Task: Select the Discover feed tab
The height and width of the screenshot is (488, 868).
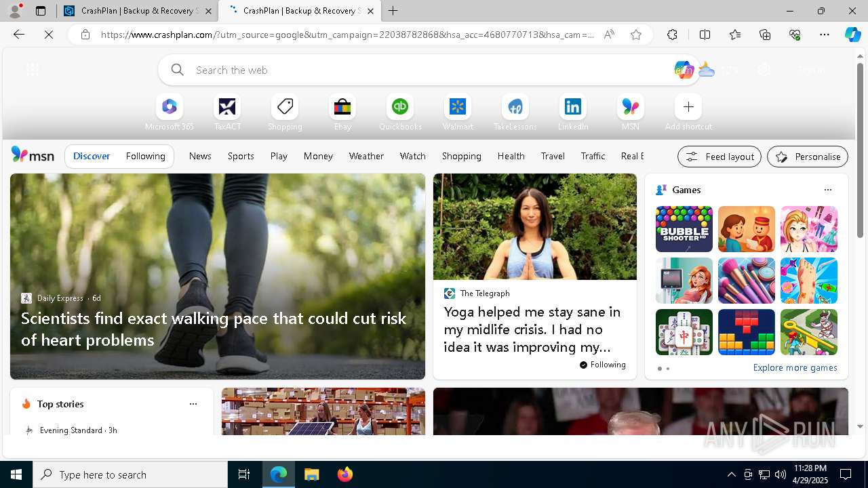Action: pos(92,156)
